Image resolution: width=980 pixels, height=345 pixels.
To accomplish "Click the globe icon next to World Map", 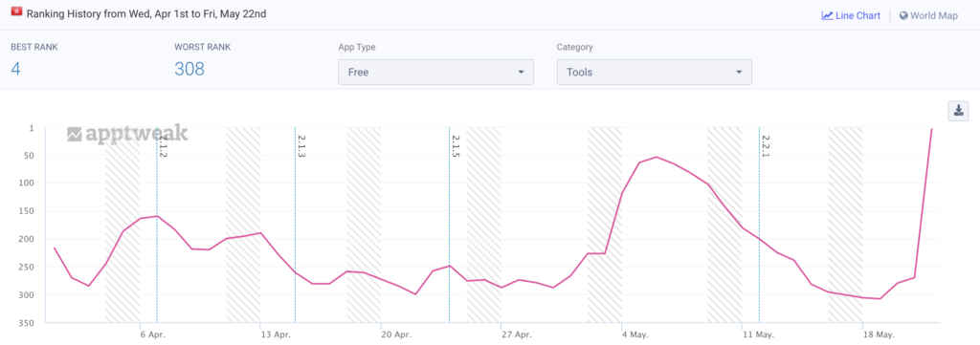I will (x=903, y=15).
